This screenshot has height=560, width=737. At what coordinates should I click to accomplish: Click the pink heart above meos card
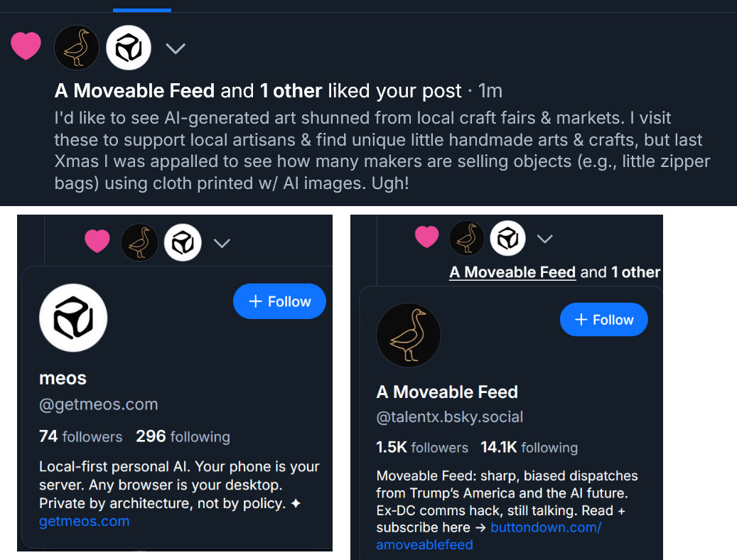coord(97,242)
